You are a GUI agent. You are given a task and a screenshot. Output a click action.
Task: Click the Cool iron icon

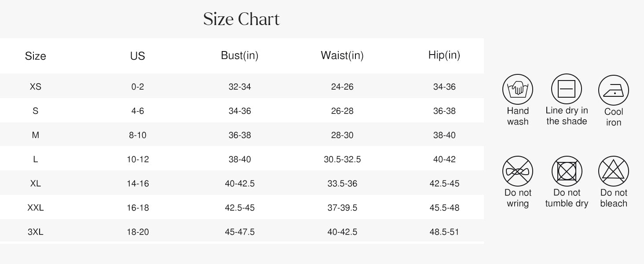(613, 90)
